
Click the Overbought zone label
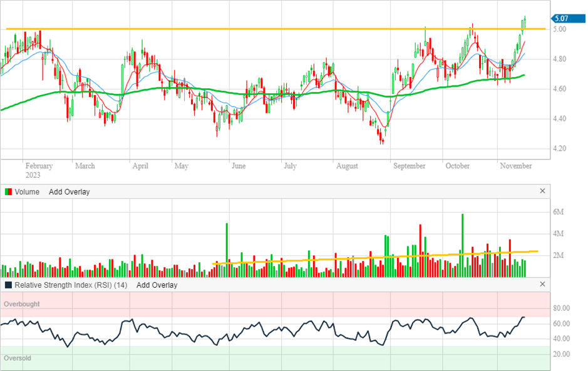pos(22,304)
